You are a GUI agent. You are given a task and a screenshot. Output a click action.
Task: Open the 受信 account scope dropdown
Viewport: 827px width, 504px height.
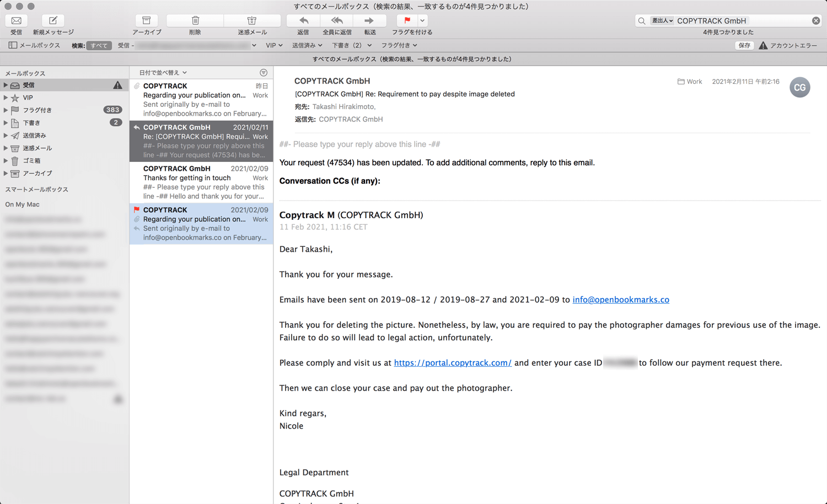pyautogui.click(x=187, y=45)
